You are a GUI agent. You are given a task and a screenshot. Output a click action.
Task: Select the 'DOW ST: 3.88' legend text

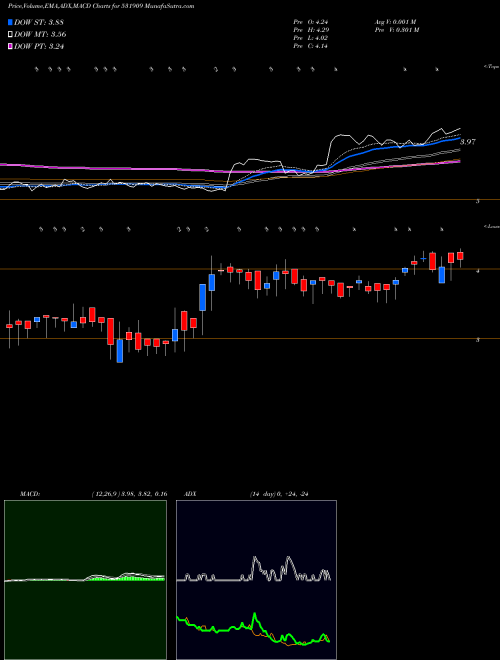point(39,23)
